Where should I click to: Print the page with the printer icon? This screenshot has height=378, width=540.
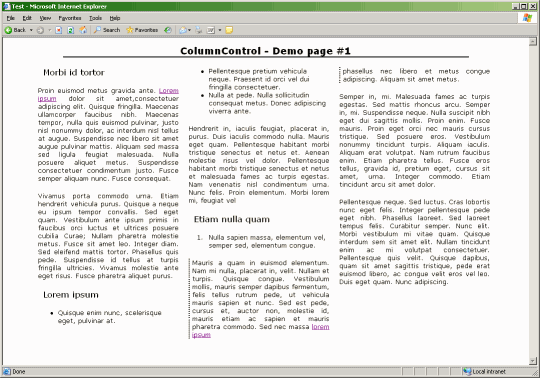(x=199, y=30)
